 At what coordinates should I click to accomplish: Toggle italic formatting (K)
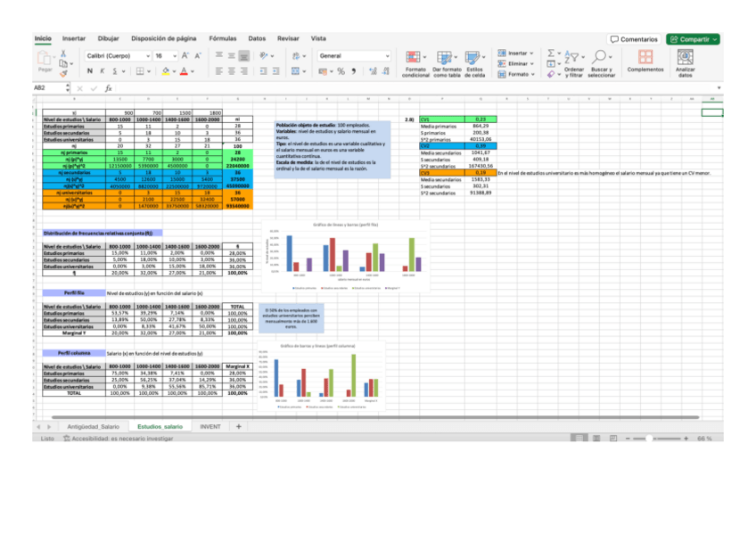click(103, 70)
